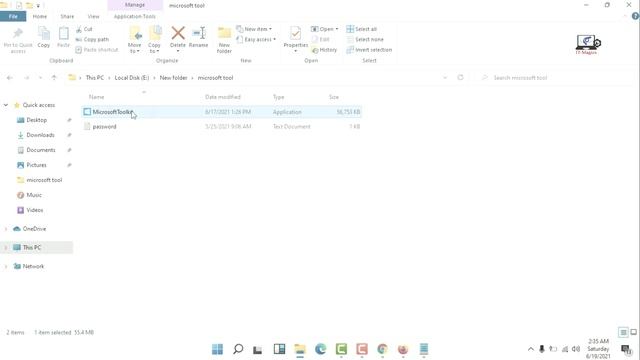Collapse the Quick access tree

point(6,105)
